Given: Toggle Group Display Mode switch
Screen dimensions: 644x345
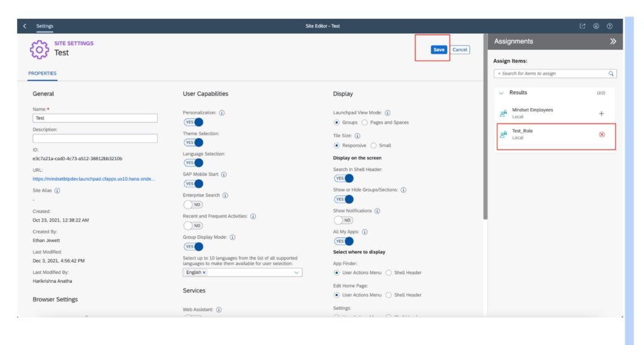Looking at the screenshot, I should [194, 246].
